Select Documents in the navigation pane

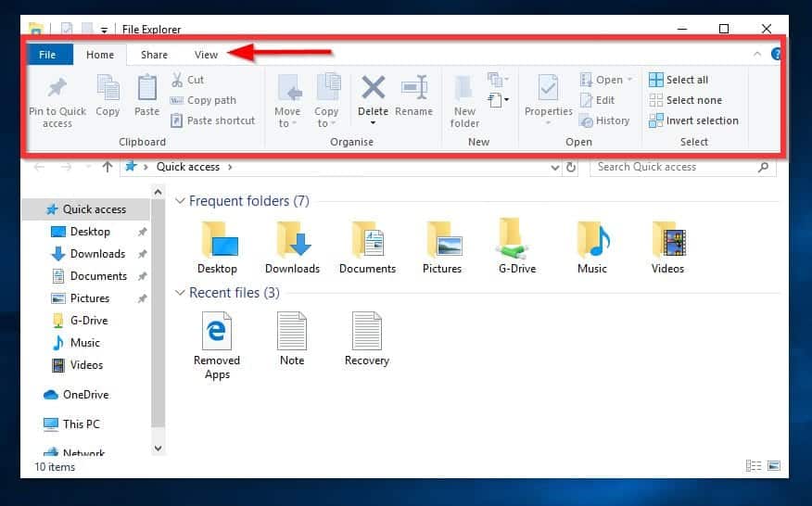click(x=98, y=276)
